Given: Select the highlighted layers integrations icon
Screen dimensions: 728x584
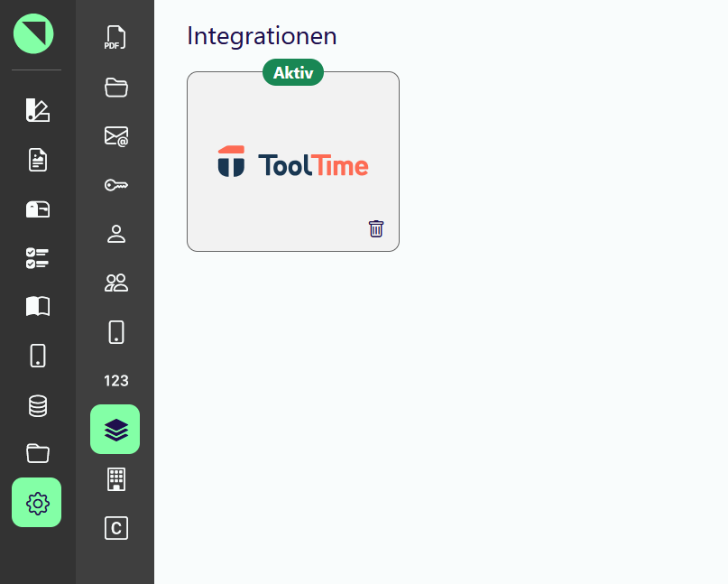Looking at the screenshot, I should point(115,430).
